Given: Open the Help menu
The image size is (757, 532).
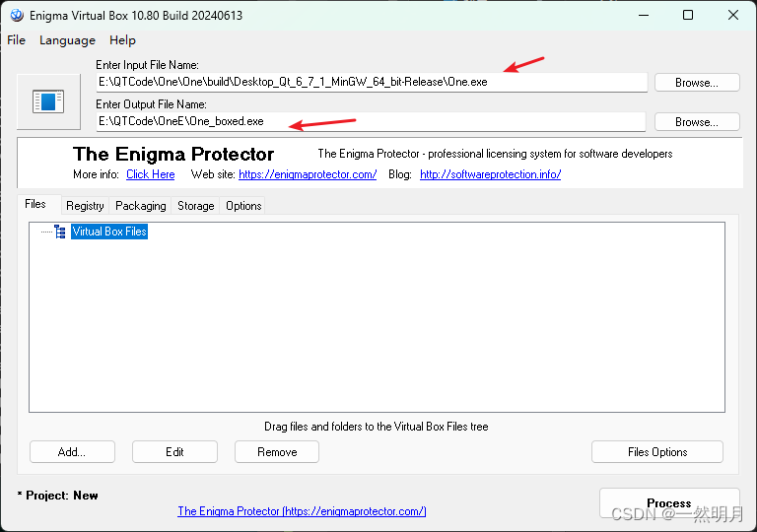Looking at the screenshot, I should coord(122,40).
